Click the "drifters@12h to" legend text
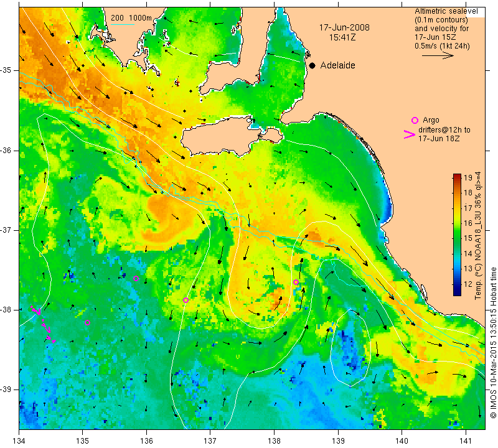The width and height of the screenshot is (498, 448). pos(444,130)
